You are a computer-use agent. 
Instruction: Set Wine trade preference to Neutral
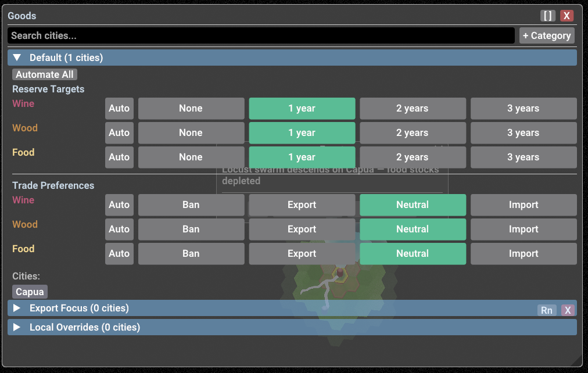[413, 205]
